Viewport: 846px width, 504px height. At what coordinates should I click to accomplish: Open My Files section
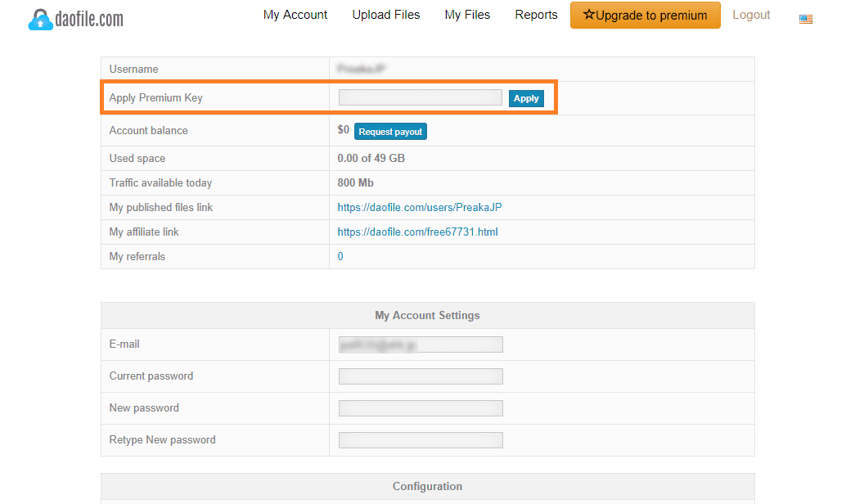(467, 15)
